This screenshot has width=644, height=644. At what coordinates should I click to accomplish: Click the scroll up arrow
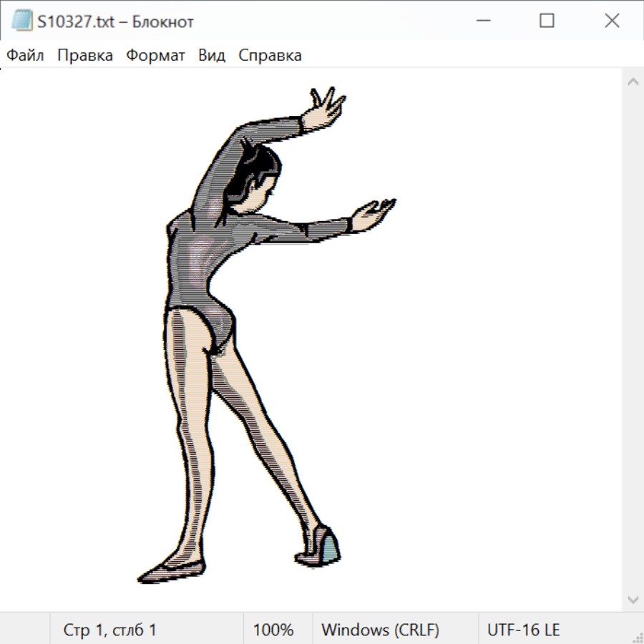633,82
